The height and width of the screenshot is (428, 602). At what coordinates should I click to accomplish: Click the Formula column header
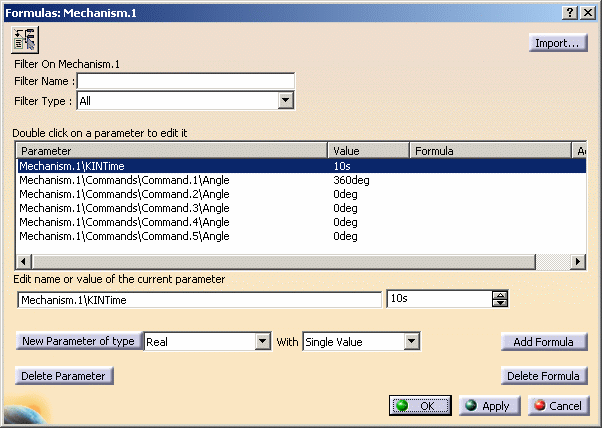pyautogui.click(x=491, y=150)
